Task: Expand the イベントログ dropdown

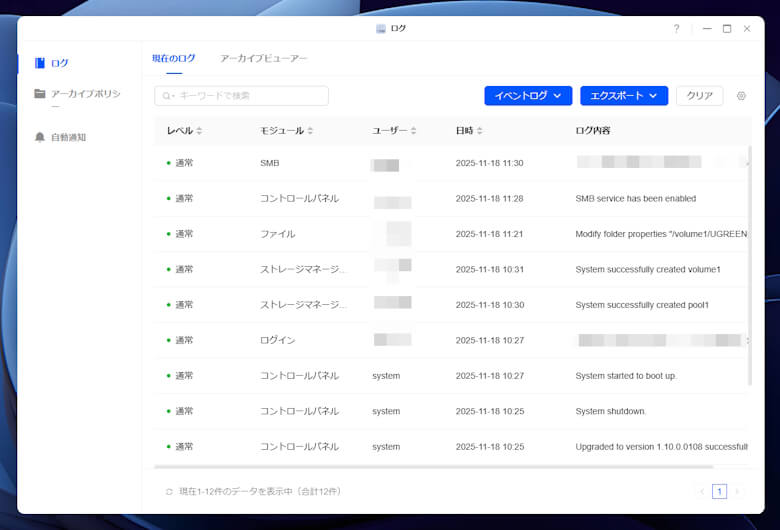Action: [x=528, y=96]
